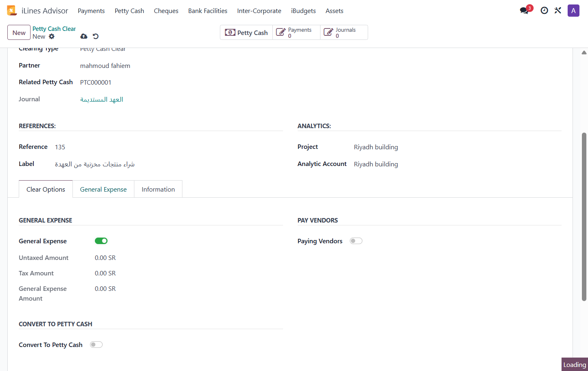588x371 pixels.
Task: Click the scrollbar up arrow
Action: (584, 52)
